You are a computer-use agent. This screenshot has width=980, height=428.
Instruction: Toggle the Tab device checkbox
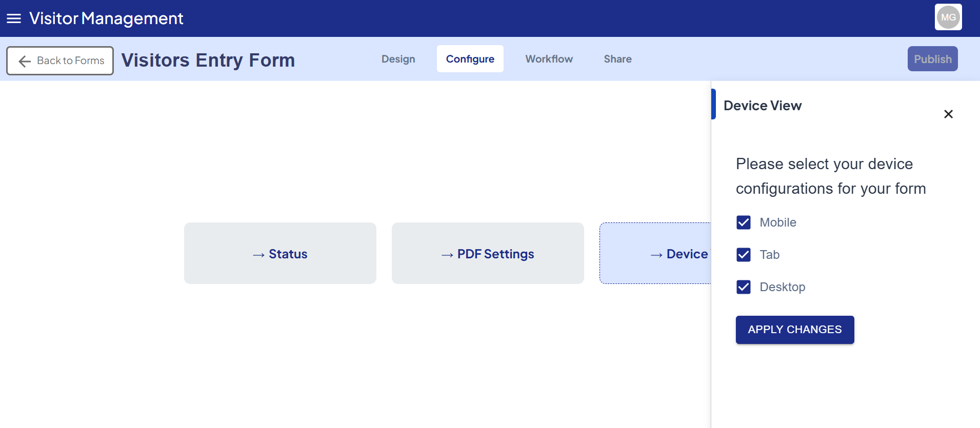click(x=743, y=255)
